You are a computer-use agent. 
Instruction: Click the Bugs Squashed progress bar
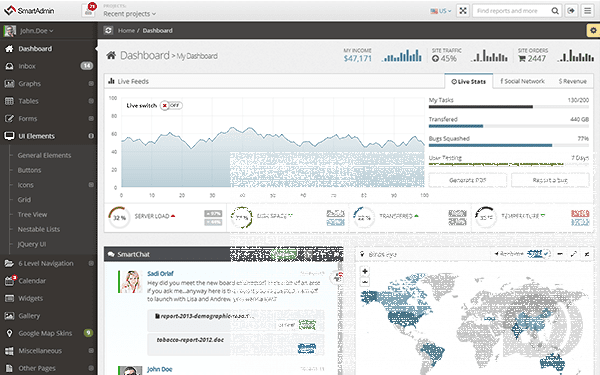[509, 145]
